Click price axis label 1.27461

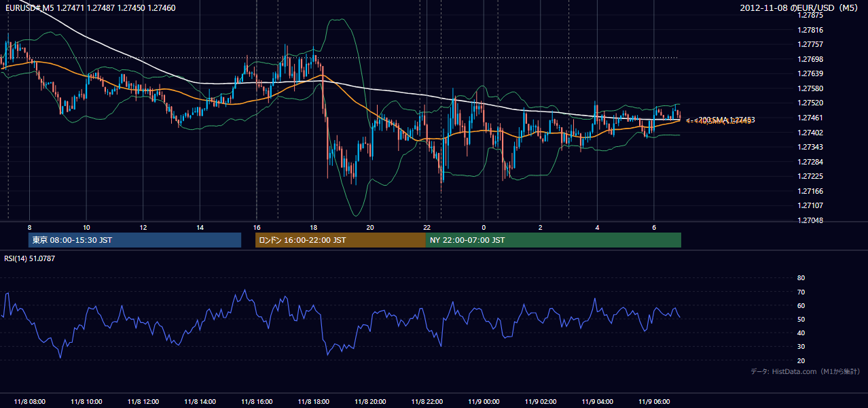[x=810, y=118]
